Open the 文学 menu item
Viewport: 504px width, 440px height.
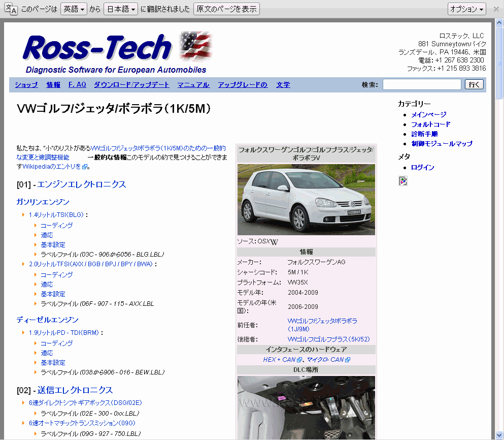click(x=283, y=85)
